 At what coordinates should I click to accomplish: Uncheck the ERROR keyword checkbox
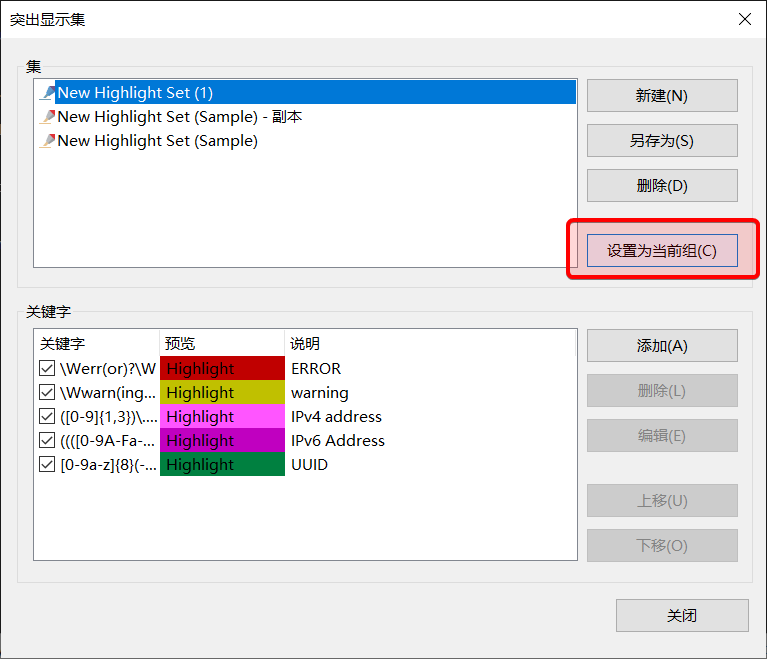click(47, 369)
